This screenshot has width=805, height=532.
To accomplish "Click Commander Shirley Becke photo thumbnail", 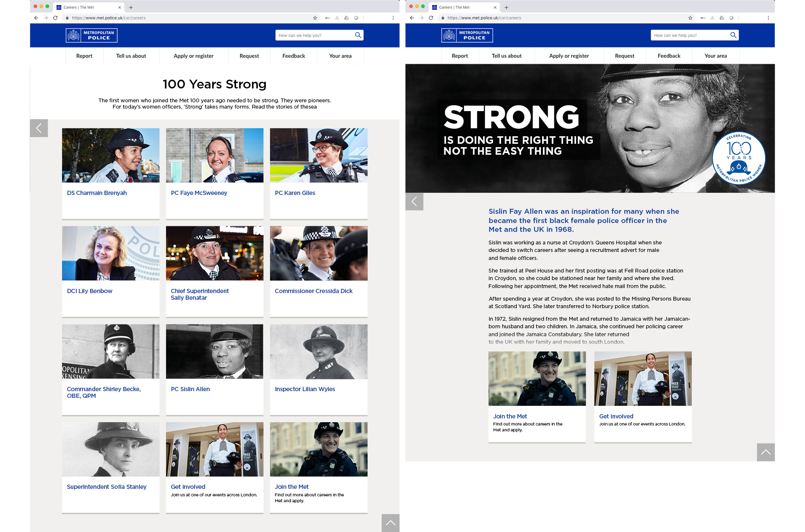I will [111, 351].
